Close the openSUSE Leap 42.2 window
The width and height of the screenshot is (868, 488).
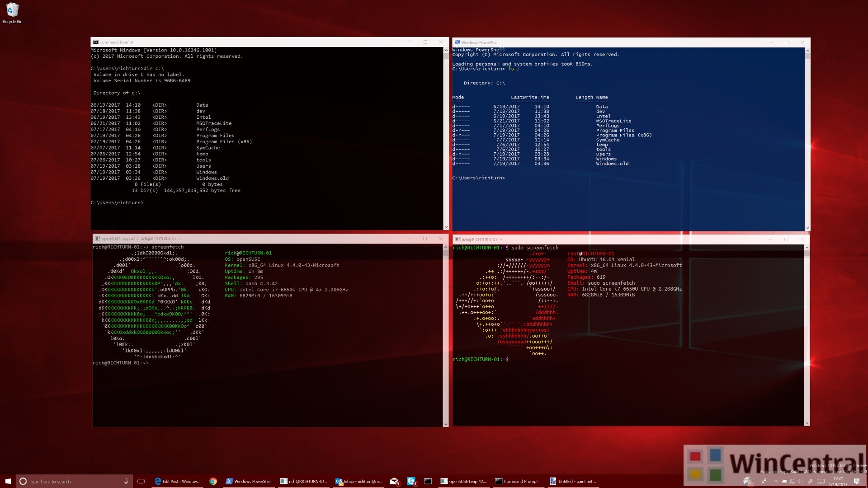click(x=440, y=239)
